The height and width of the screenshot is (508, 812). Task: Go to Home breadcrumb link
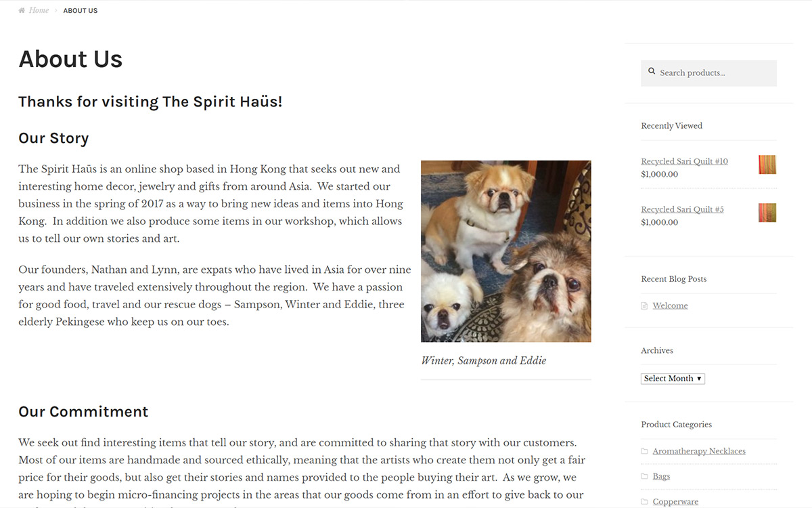pos(39,11)
